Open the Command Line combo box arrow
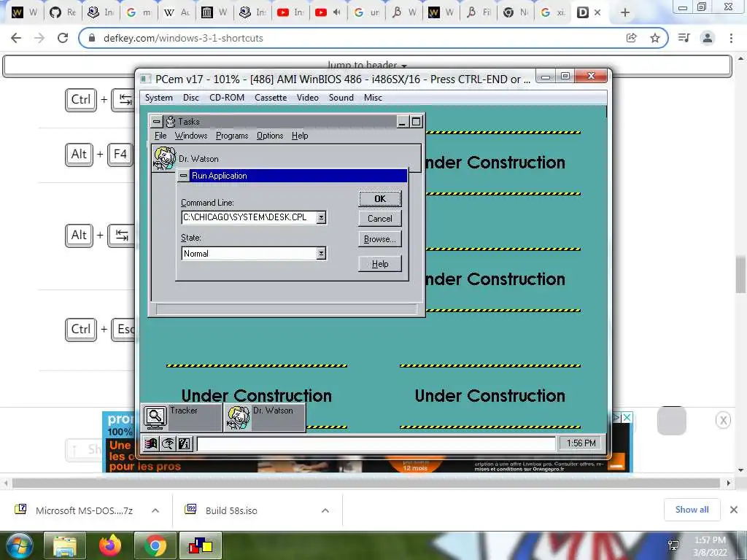 click(322, 217)
